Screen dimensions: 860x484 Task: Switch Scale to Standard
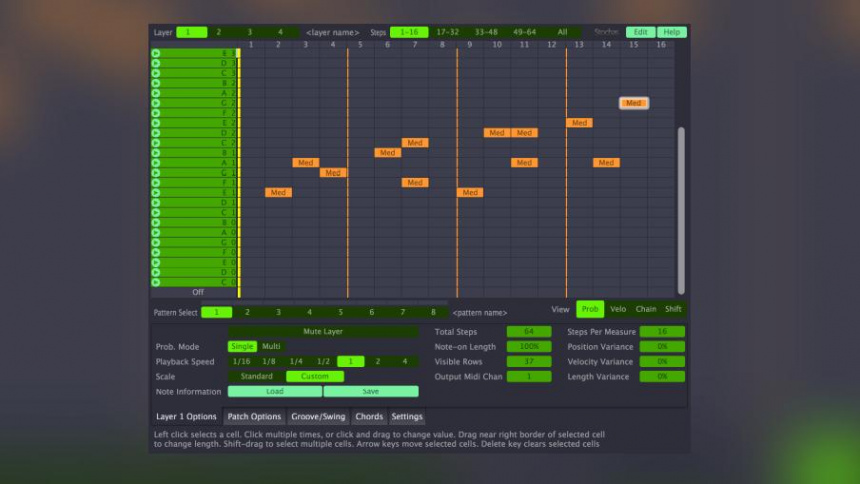tap(256, 377)
